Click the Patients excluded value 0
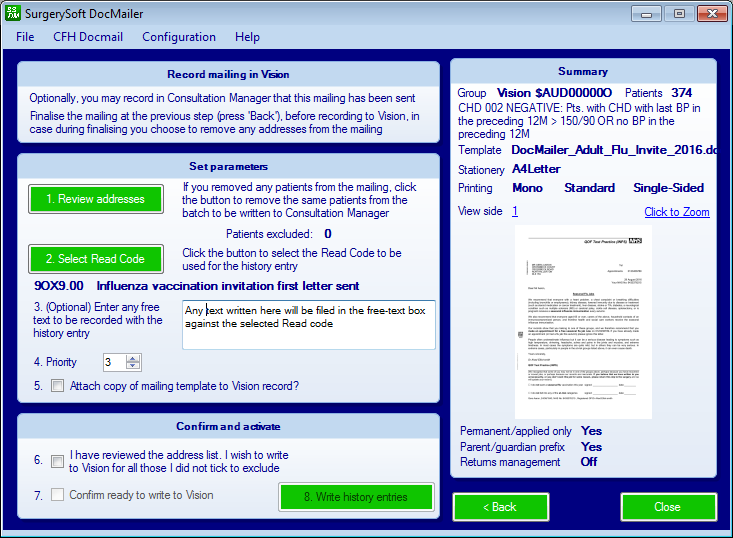This screenshot has height=538, width=733. coord(328,234)
